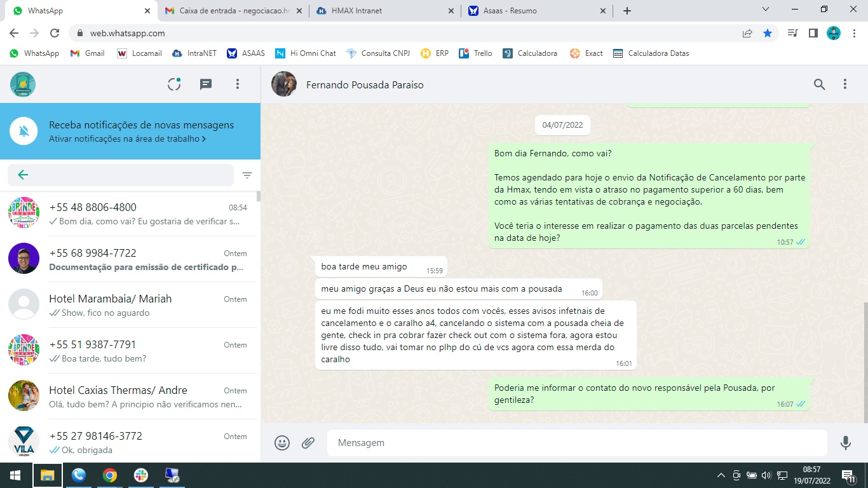This screenshot has width=868, height=488.
Task: Search within the Fernando conversation
Action: tap(819, 85)
